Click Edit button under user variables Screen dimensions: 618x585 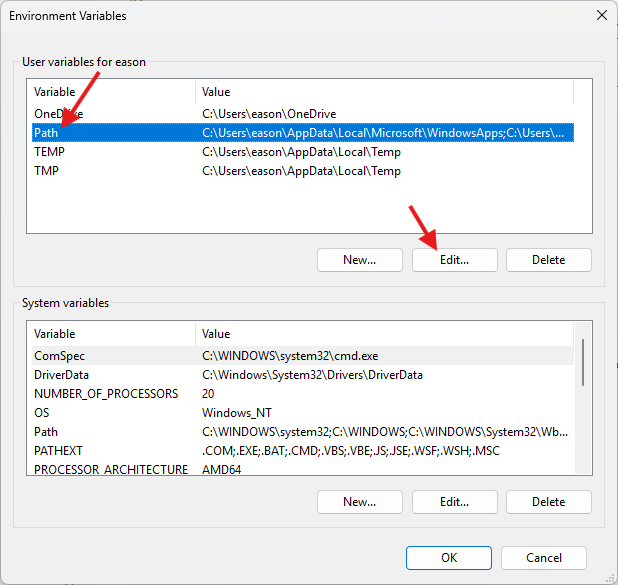454,259
